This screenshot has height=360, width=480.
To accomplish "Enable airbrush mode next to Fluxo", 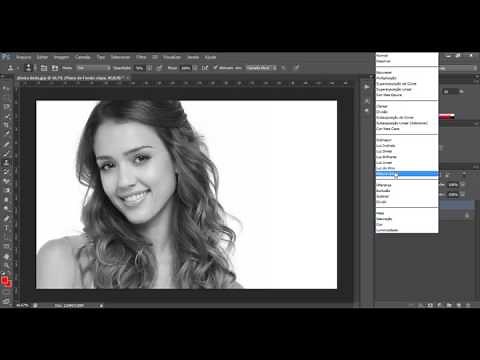I will tap(205, 68).
